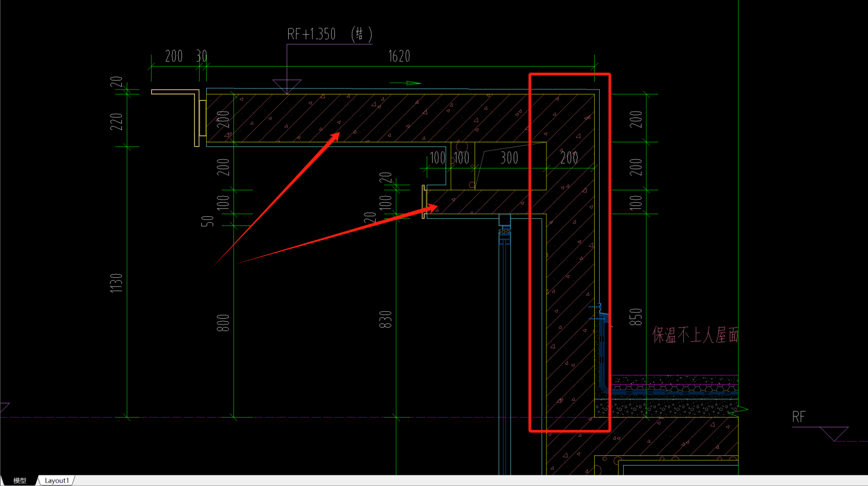
Task: Select the 30 dimension text
Action: [201, 56]
